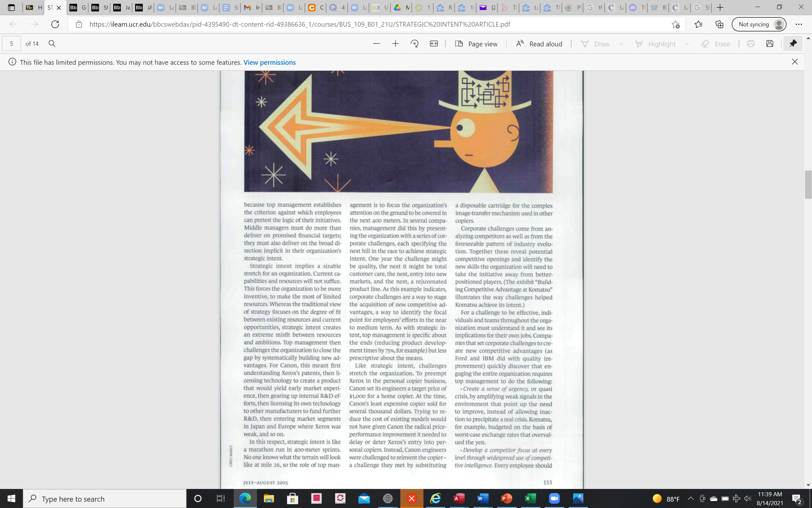Save the PDF file
Viewport: 812px width, 508px height.
point(770,44)
